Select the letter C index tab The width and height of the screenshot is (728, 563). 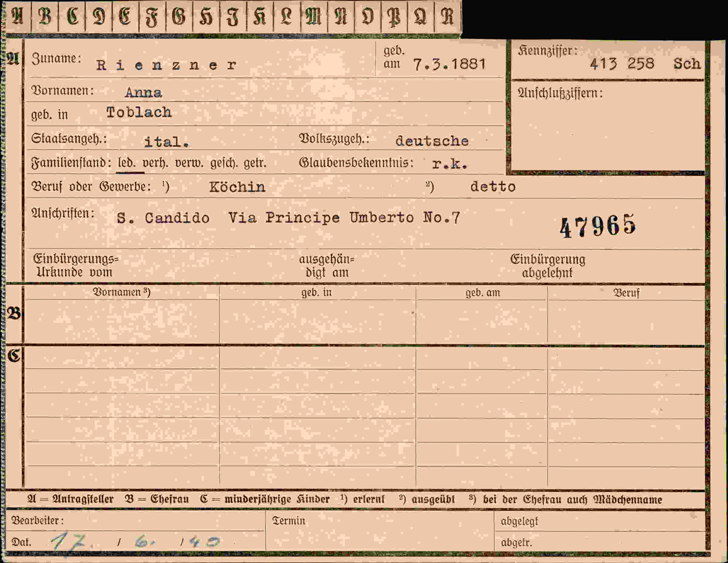point(72,17)
